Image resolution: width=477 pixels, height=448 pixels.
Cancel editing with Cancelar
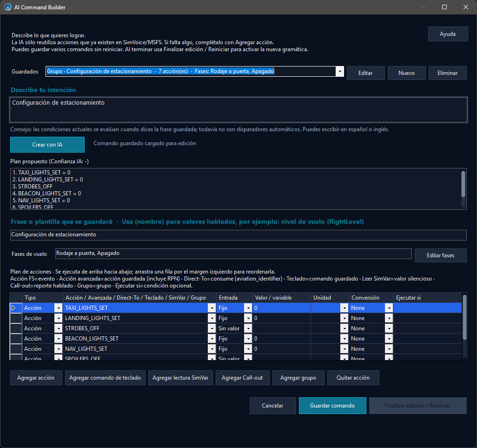coord(272,406)
